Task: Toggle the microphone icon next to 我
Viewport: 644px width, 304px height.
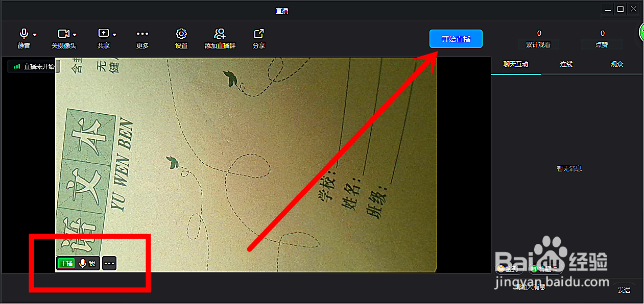Action: coord(82,263)
